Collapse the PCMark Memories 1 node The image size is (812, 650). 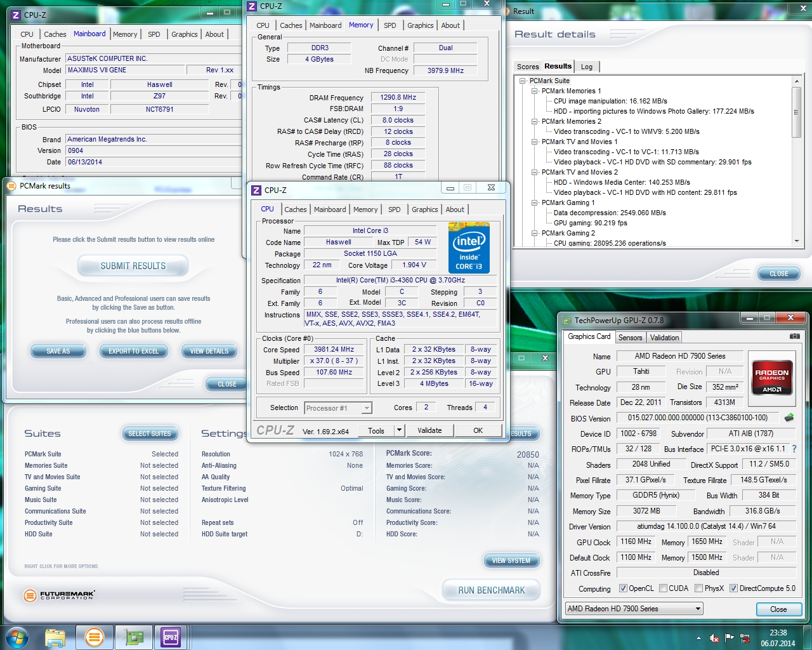coord(534,91)
